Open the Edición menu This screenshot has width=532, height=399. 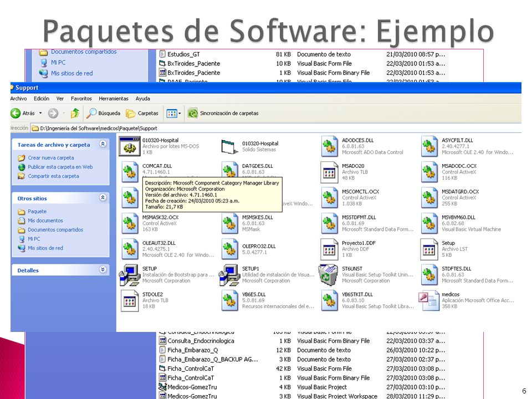click(42, 99)
